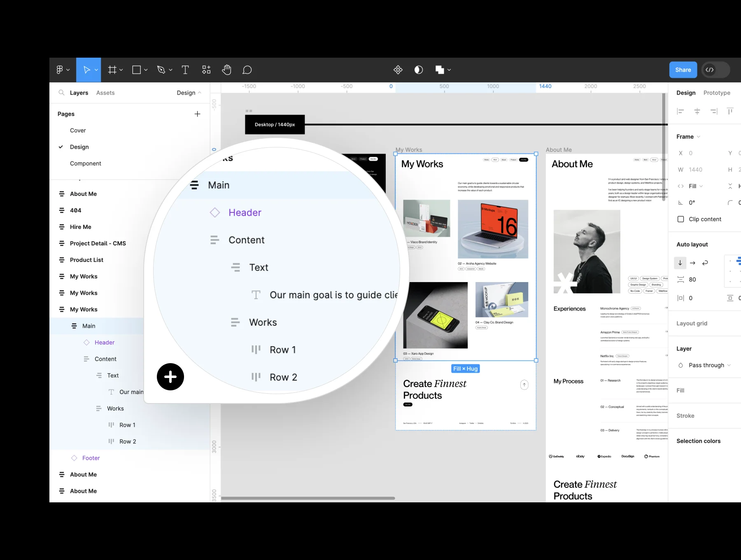Click the black round plus button

pyautogui.click(x=170, y=377)
